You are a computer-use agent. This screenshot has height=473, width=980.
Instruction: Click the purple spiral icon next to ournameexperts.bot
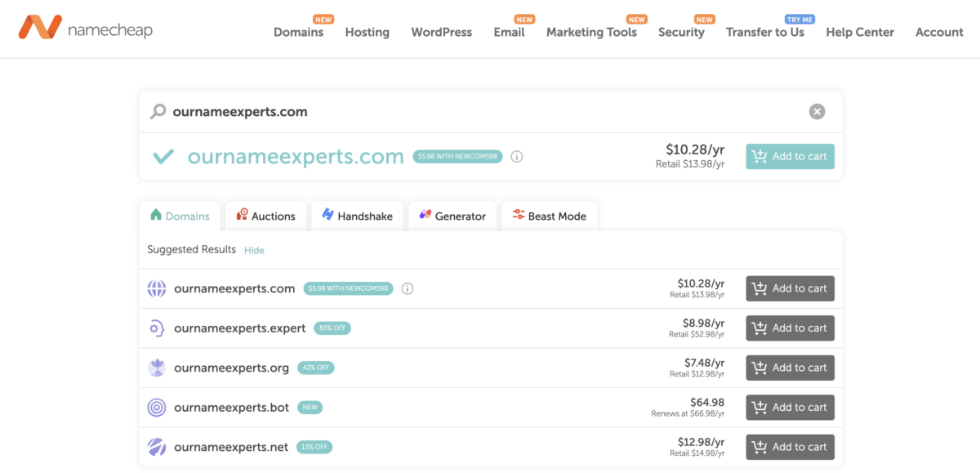(157, 407)
